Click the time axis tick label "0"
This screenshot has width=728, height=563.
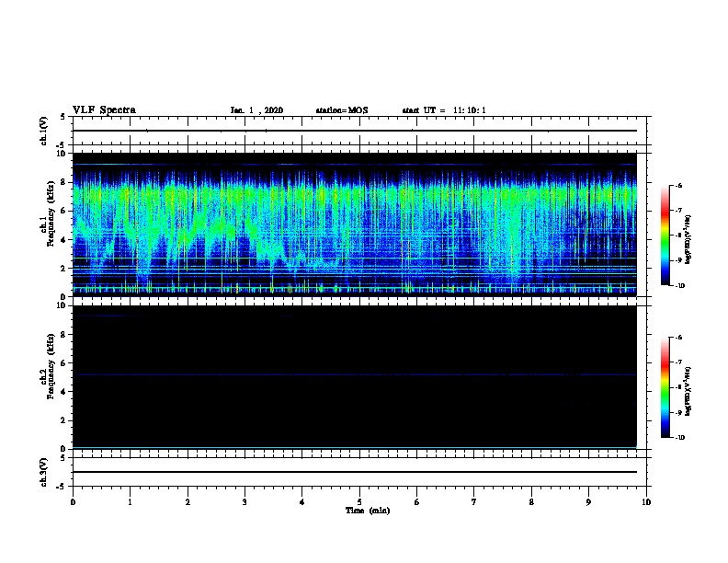point(73,502)
